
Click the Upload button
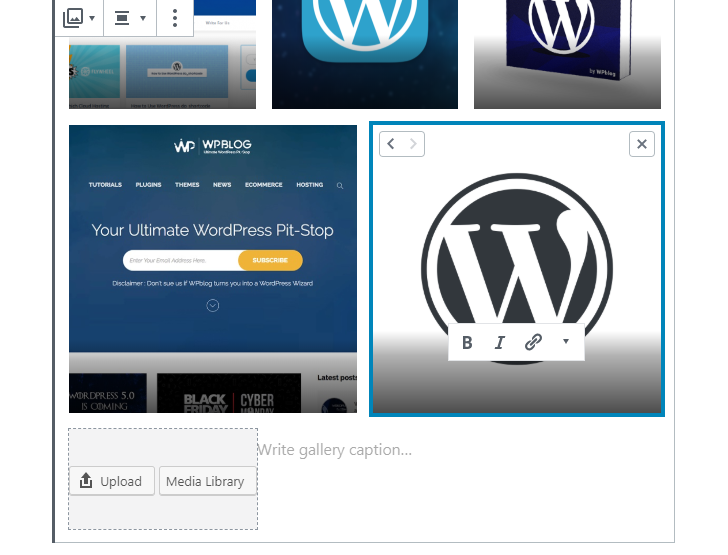[x=112, y=481]
